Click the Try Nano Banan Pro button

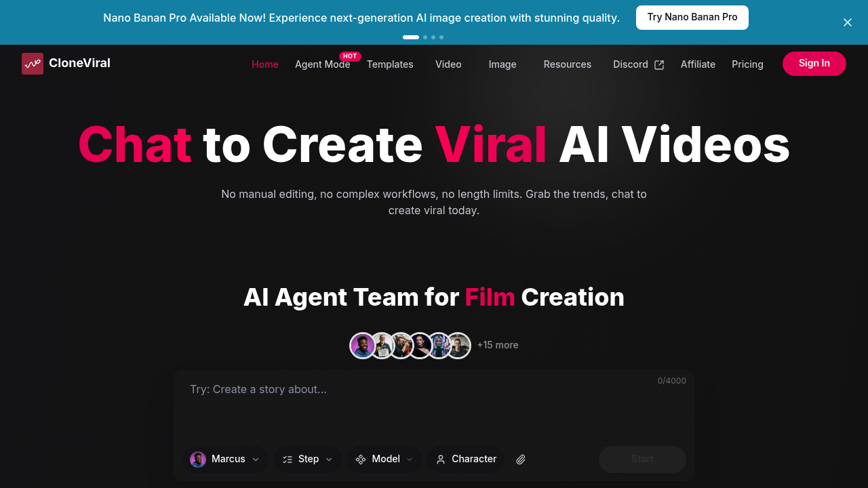point(692,17)
